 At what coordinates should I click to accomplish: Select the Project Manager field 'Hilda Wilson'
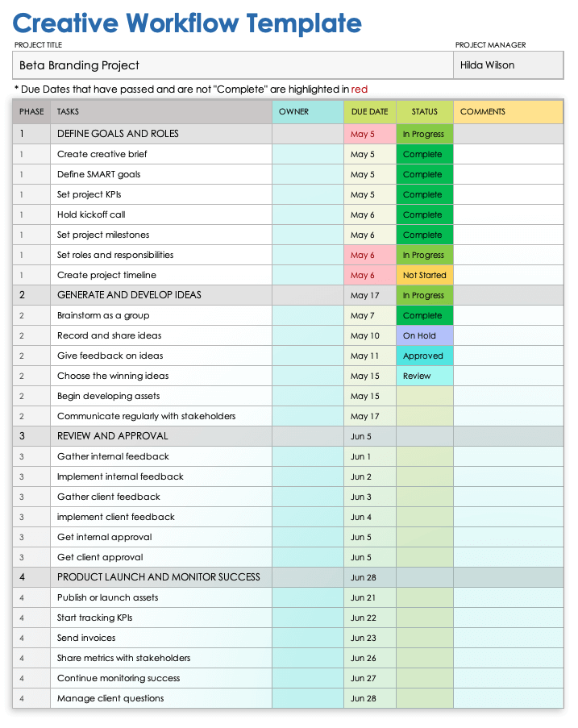click(508, 65)
